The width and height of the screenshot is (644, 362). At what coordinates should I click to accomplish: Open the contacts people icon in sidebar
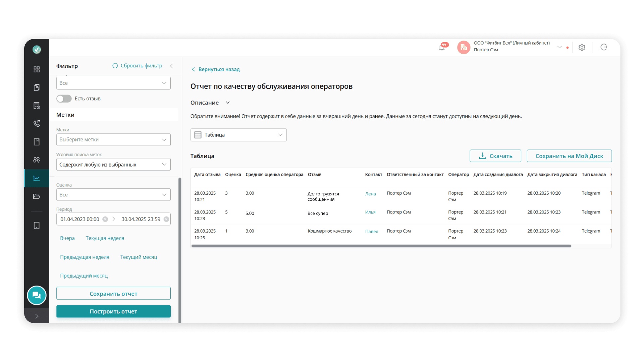click(37, 160)
